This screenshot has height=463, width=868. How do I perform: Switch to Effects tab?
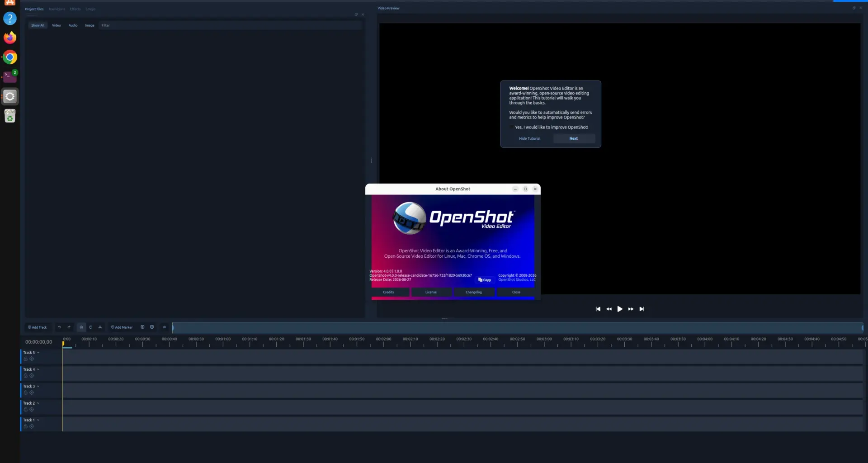pyautogui.click(x=75, y=9)
